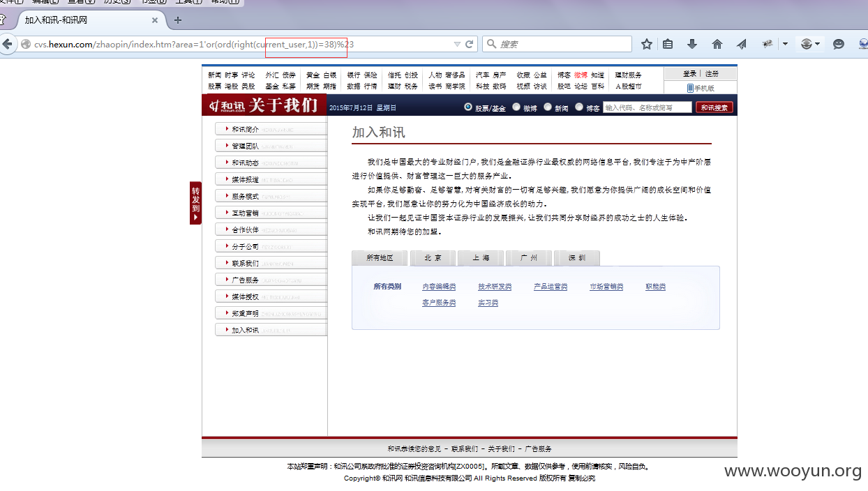The image size is (868, 491).
Task: Open the 联系我们 sidebar item
Action: 271,263
